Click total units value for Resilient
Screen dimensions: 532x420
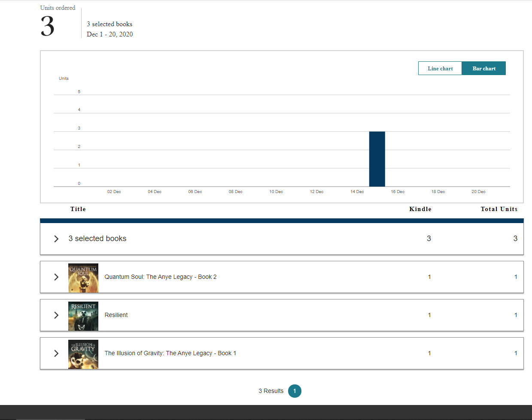[516, 315]
